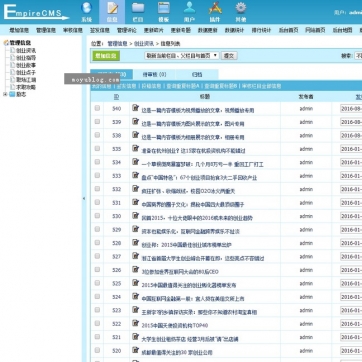362x362 pixels.
Task: Select 创业指导 category in the tree
Action: tap(26, 58)
